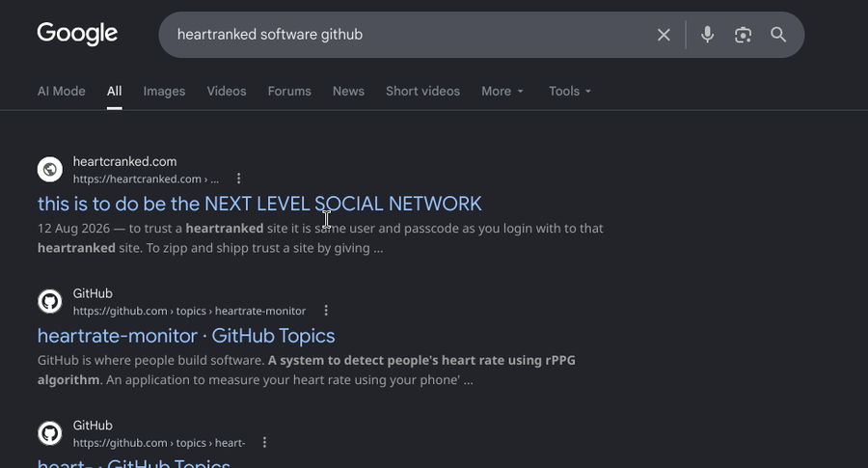This screenshot has height=468, width=868.
Task: Select the All results tab
Action: point(115,92)
